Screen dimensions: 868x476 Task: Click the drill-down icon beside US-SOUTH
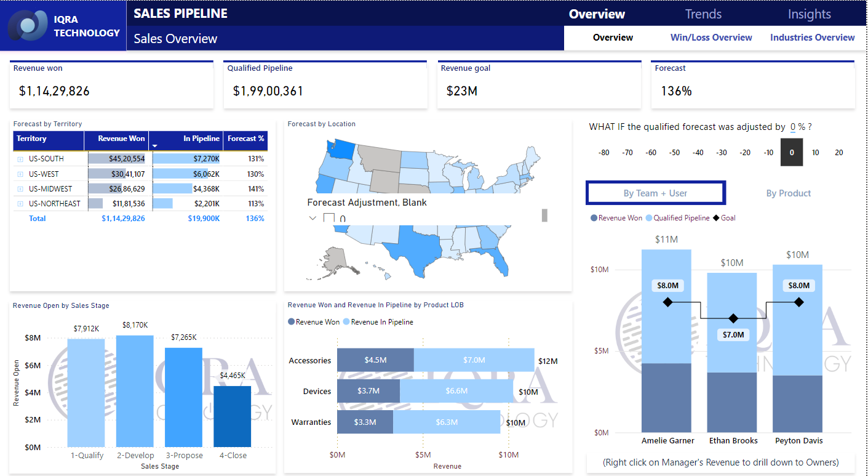(20, 159)
